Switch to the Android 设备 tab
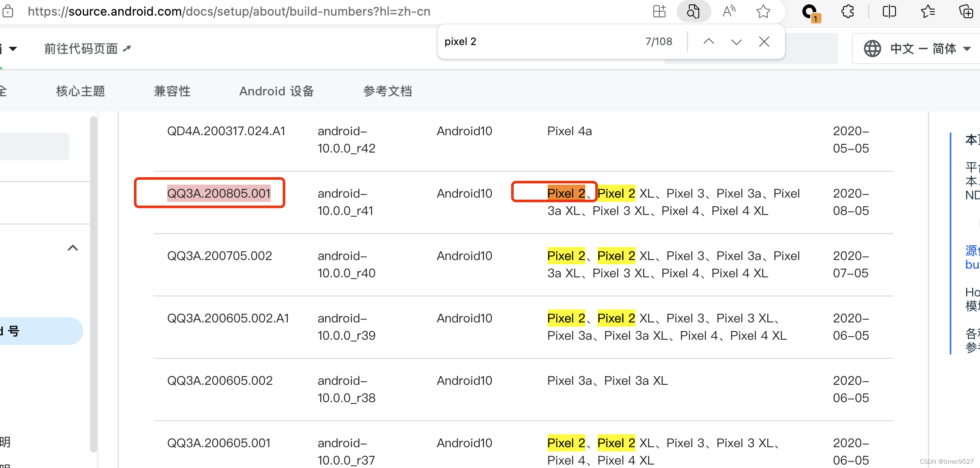980x468 pixels. click(276, 91)
